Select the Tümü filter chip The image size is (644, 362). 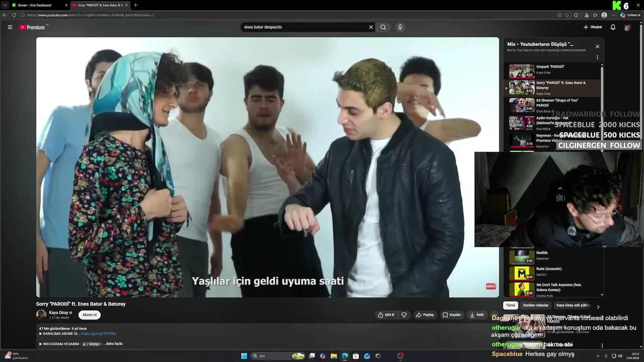[511, 305]
